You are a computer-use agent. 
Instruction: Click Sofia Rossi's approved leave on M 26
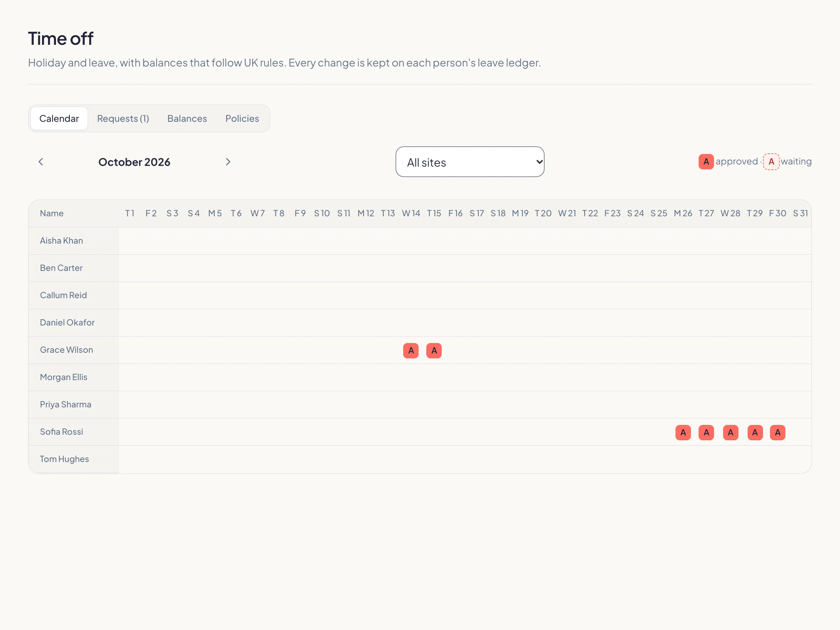click(683, 433)
